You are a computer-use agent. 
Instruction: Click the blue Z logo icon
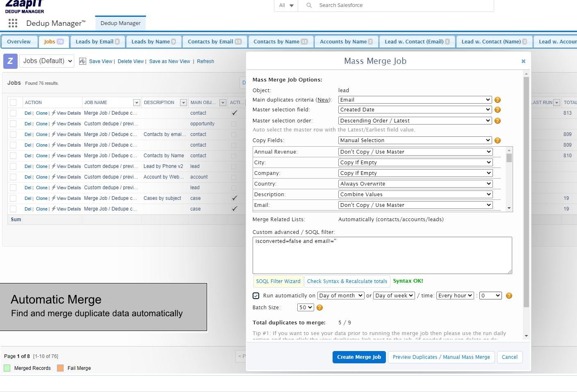pos(10,61)
